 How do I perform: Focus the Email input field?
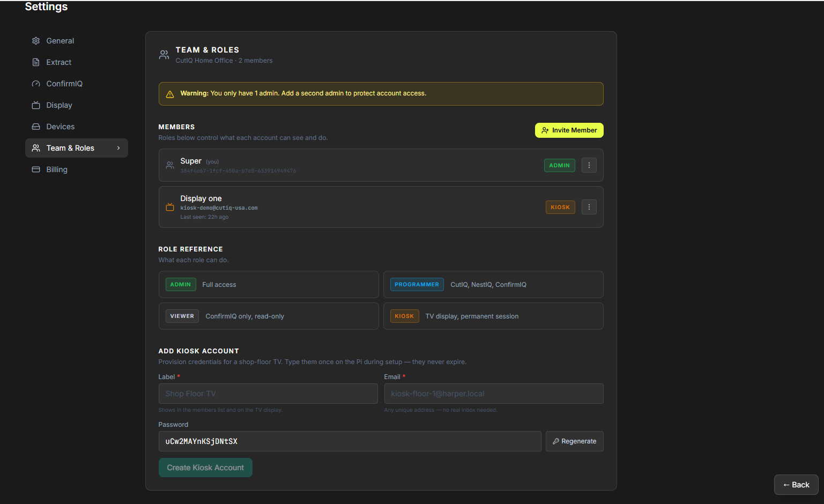(x=494, y=394)
